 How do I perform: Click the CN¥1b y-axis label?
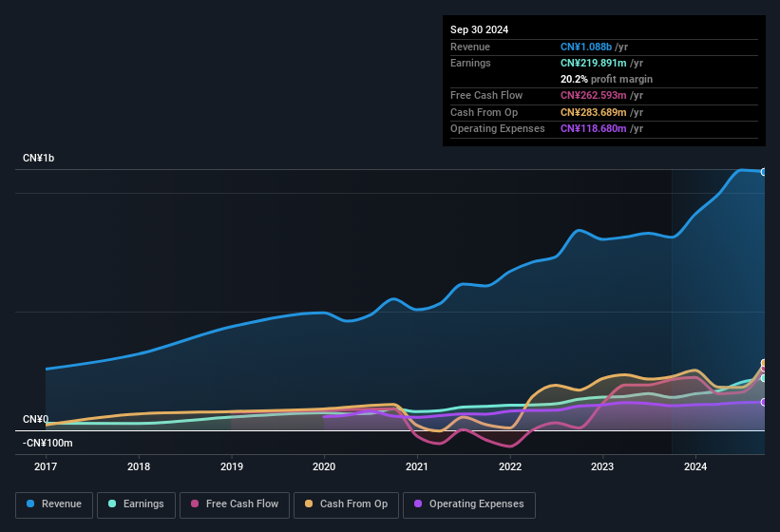pyautogui.click(x=38, y=158)
